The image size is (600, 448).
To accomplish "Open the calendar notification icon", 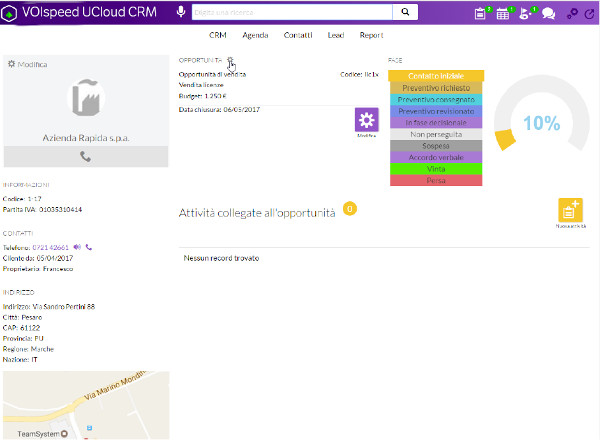I will pyautogui.click(x=502, y=14).
